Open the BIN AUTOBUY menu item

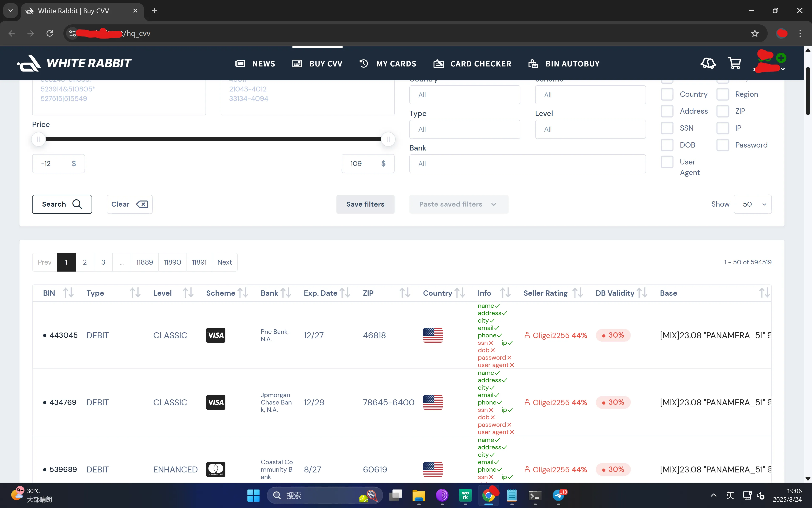564,63
